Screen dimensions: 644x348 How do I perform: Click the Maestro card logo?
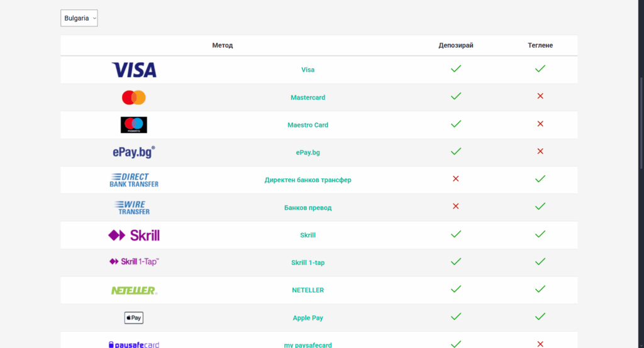coord(134,125)
